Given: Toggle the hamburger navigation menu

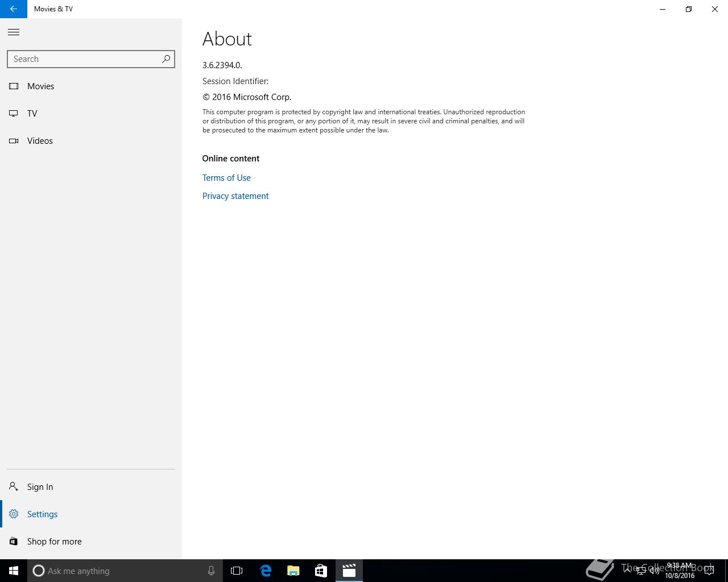Looking at the screenshot, I should [14, 32].
